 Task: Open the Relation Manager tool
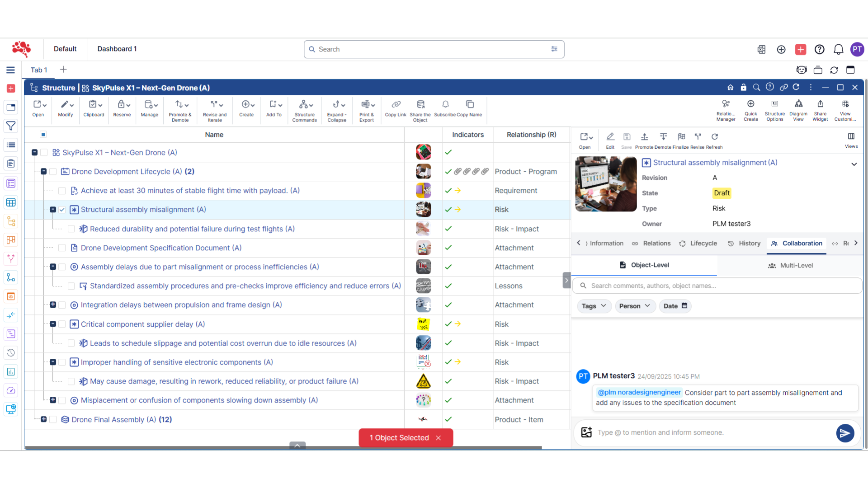pyautogui.click(x=726, y=110)
